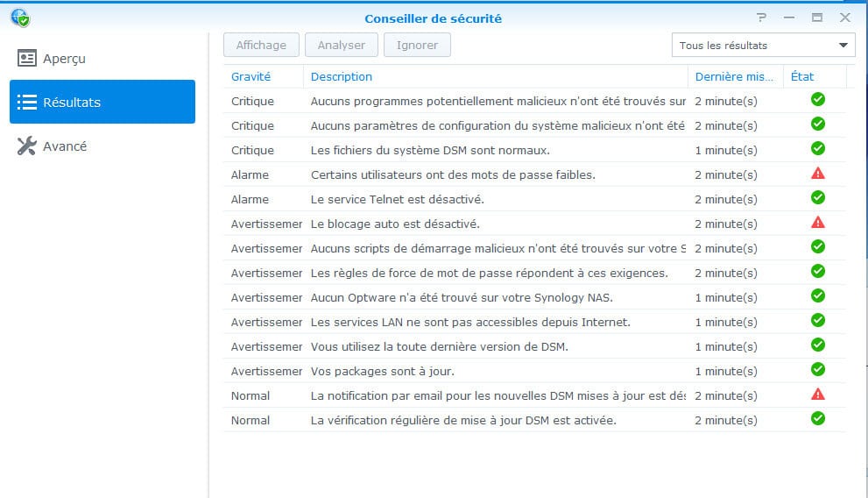Open the Tous les résultats filter dropdown
The width and height of the screenshot is (868, 498).
pos(764,46)
